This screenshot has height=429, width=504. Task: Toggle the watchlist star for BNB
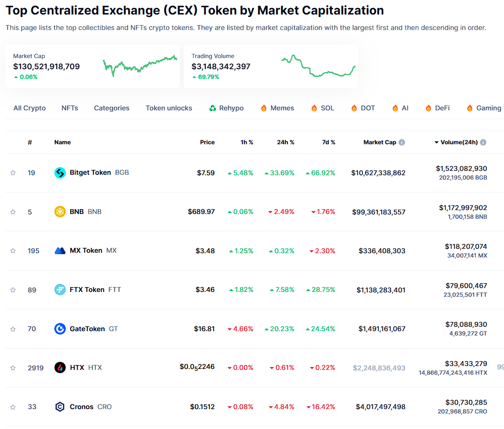click(x=13, y=212)
